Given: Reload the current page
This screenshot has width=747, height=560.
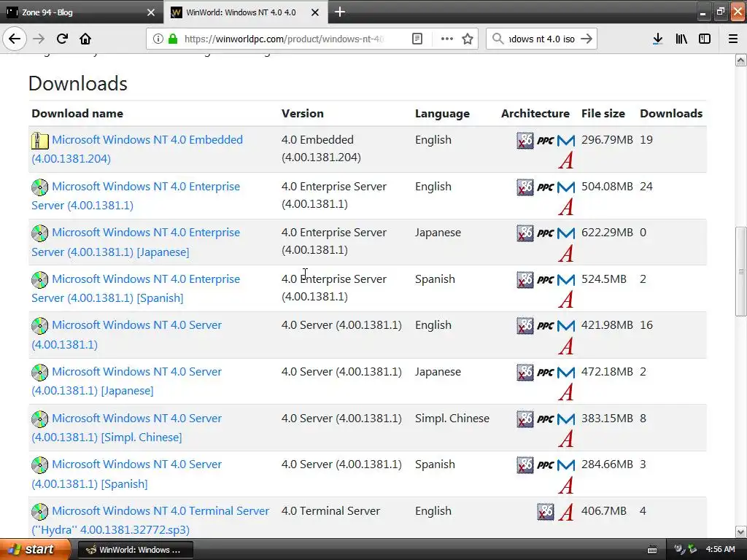Looking at the screenshot, I should coord(62,39).
